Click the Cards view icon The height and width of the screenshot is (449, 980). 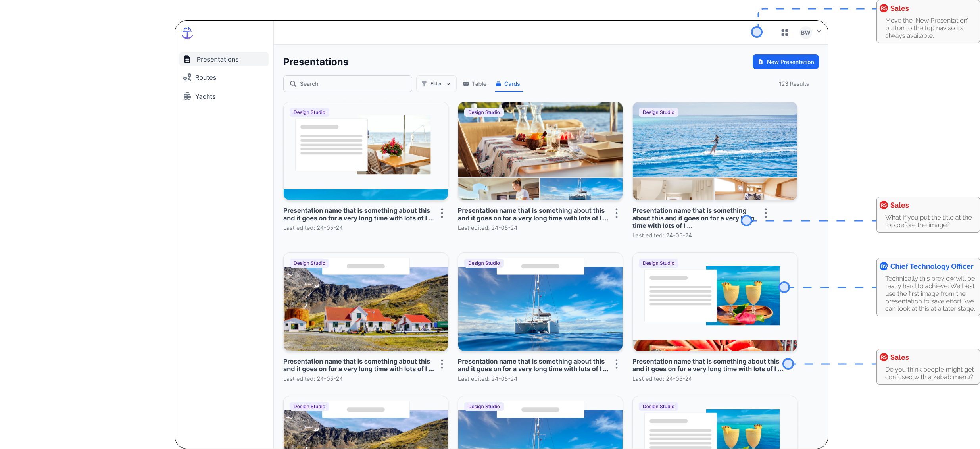point(498,84)
